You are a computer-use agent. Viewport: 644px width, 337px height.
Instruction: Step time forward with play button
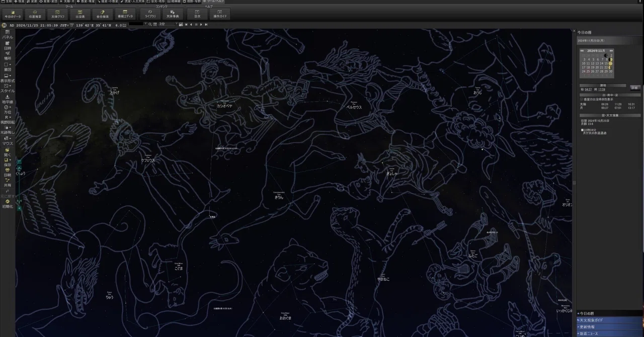[x=201, y=24]
